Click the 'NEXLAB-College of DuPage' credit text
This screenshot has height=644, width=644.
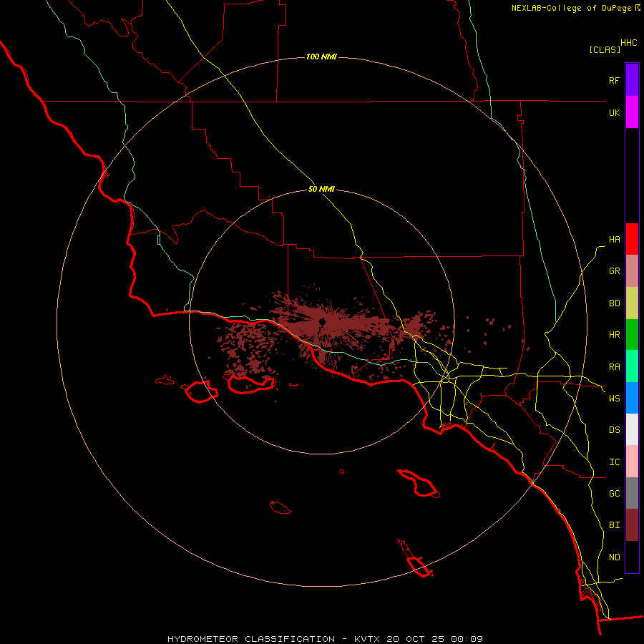coord(571,8)
